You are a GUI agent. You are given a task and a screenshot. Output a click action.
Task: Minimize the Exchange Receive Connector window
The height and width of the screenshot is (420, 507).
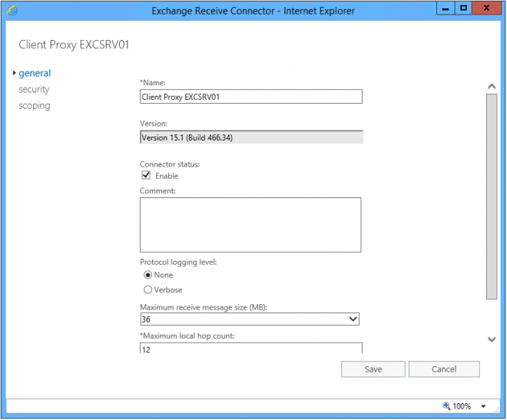[x=444, y=8]
